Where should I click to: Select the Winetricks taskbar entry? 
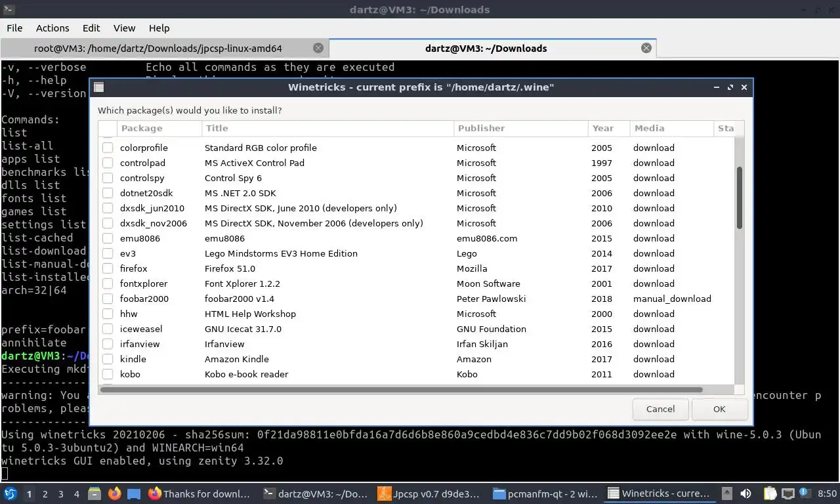tap(659, 493)
